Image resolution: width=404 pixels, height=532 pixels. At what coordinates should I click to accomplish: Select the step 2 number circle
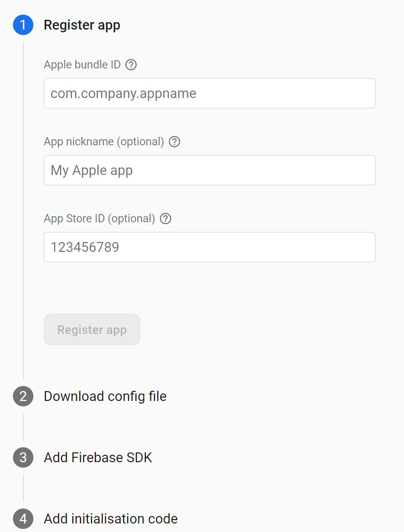(23, 396)
